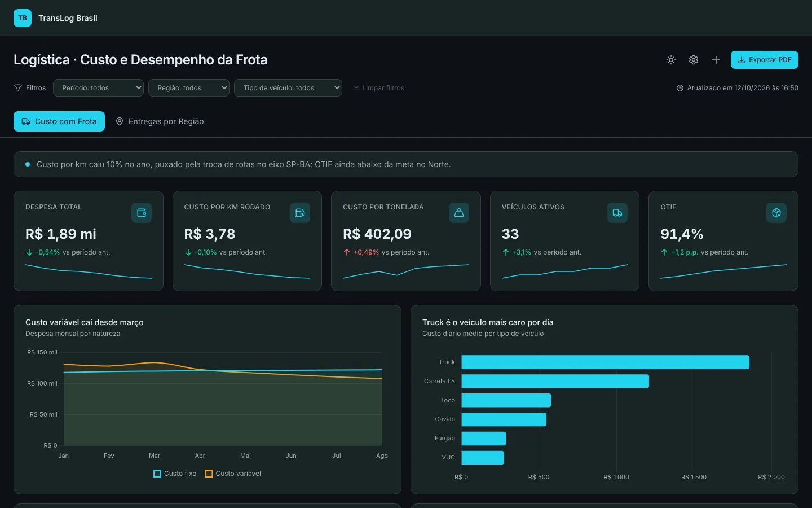Image resolution: width=812 pixels, height=508 pixels.
Task: Click the up arrow on OTIF trend
Action: click(664, 252)
